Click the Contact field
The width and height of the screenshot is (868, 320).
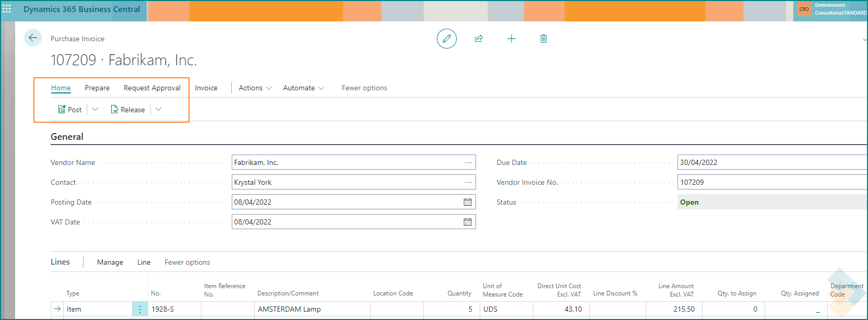pyautogui.click(x=353, y=182)
